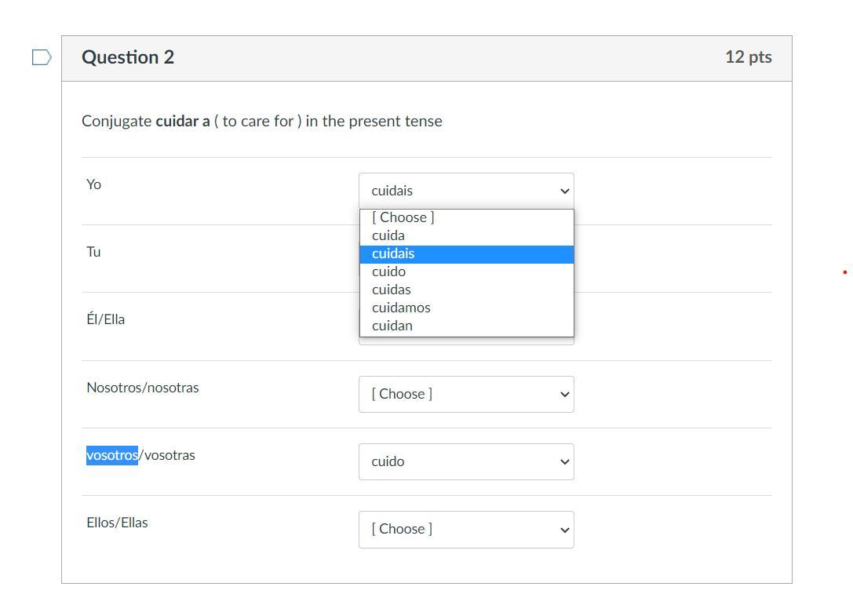
Task: Expand the Nosotros/nosotras answer dropdown
Action: [x=466, y=394]
